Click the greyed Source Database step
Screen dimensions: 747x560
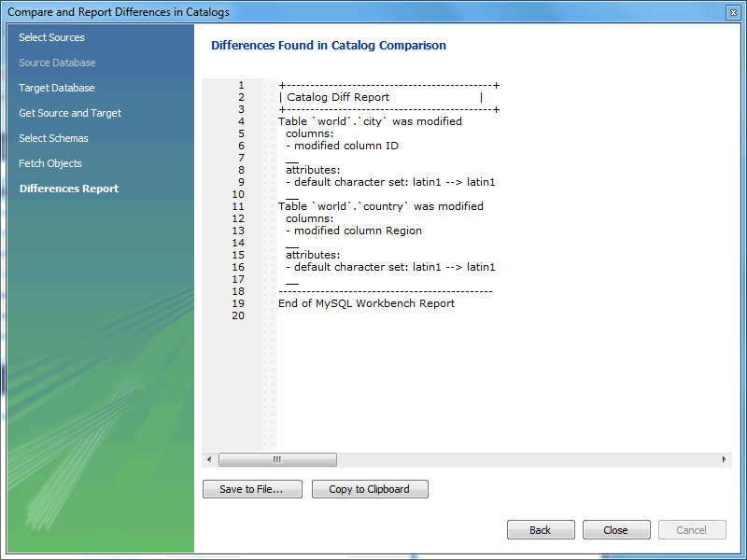[x=57, y=63]
